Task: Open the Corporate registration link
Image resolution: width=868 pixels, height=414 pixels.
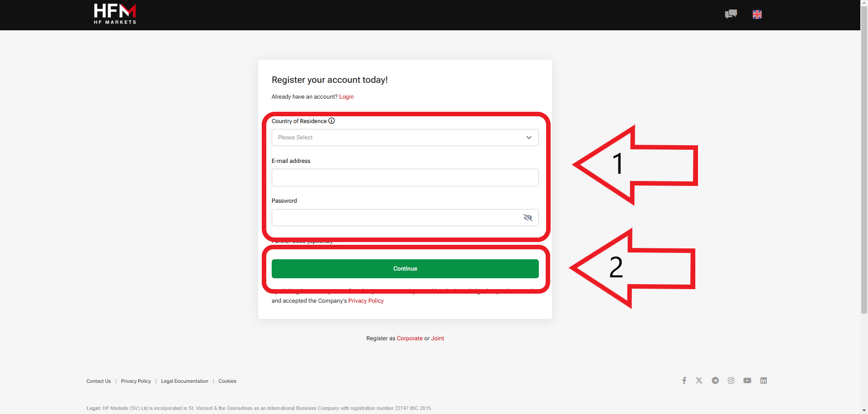Action: pyautogui.click(x=410, y=338)
